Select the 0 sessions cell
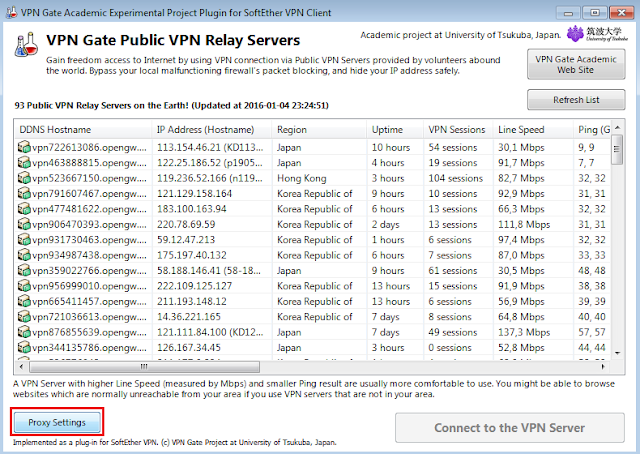This screenshot has height=454, width=640. coord(450,348)
